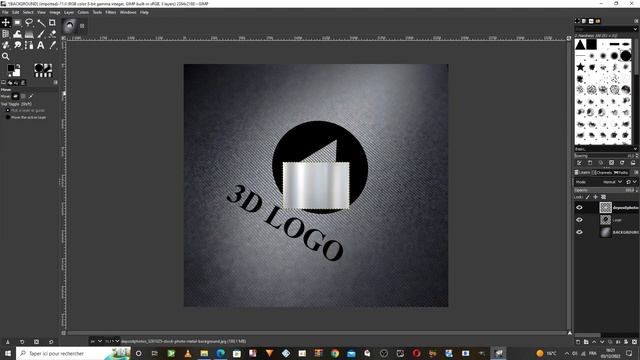
Task: Hide the top depositphotos layer
Action: coord(579,207)
